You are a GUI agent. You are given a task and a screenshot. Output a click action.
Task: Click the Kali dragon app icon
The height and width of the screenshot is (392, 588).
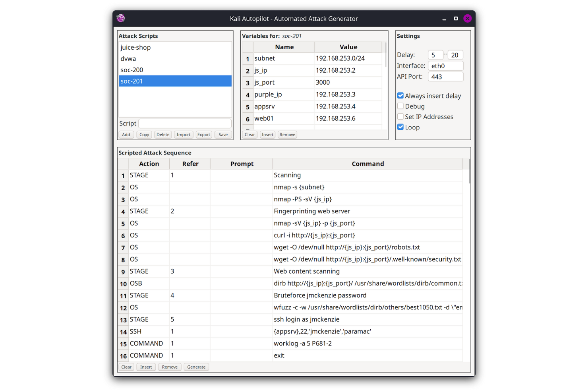121,18
